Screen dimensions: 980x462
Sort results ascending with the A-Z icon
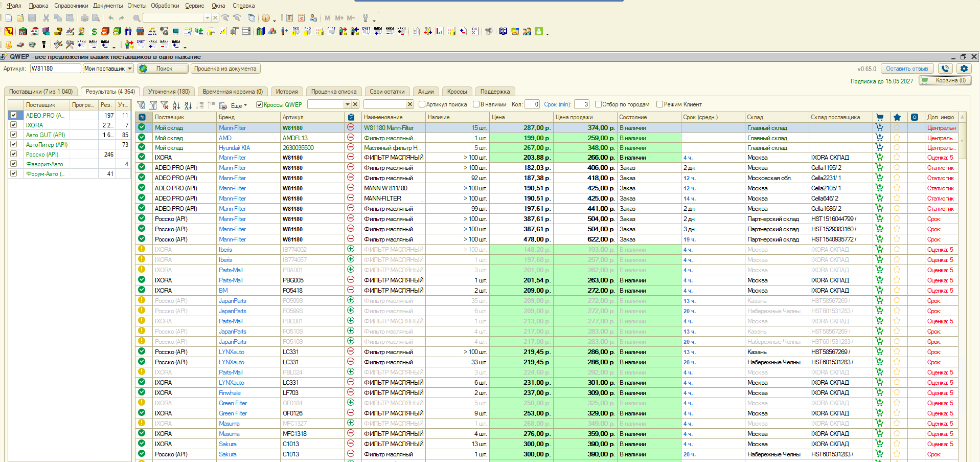pyautogui.click(x=176, y=105)
